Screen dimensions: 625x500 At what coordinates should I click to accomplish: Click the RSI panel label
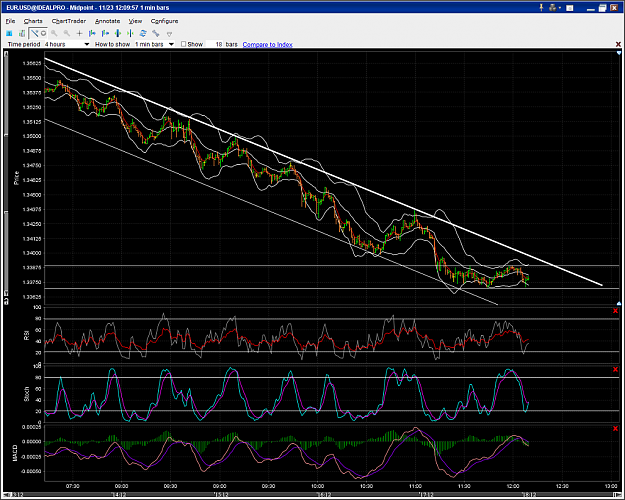tap(27, 335)
